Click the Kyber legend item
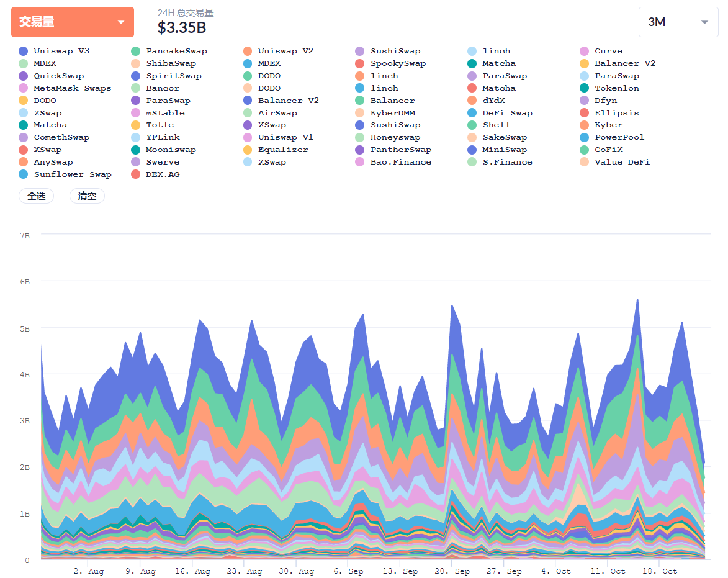This screenshot has width=728, height=578. (601, 125)
